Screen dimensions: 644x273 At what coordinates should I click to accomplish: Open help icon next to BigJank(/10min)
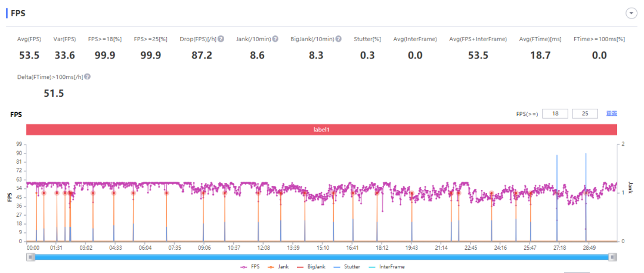pos(339,39)
